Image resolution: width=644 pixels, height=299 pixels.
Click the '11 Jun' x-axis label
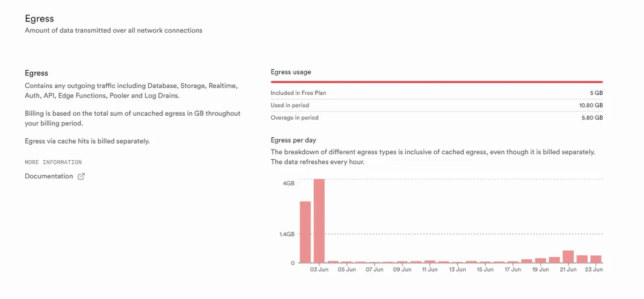pos(430,270)
